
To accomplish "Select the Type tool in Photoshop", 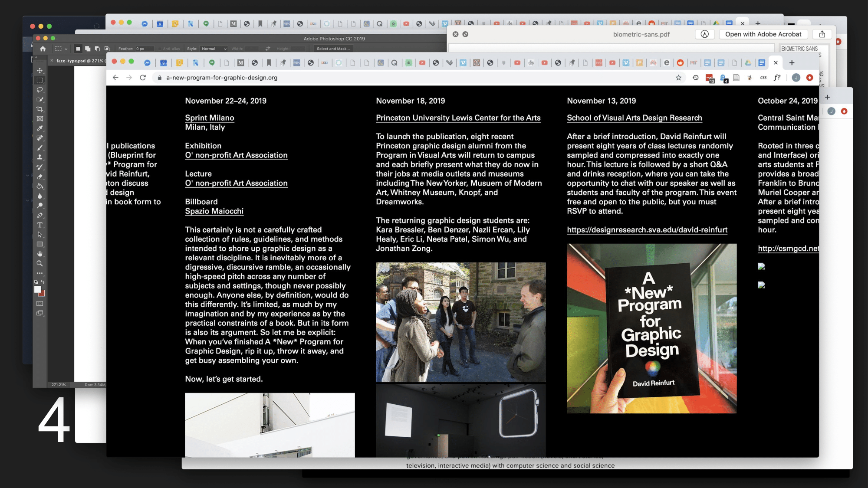I will click(x=40, y=225).
